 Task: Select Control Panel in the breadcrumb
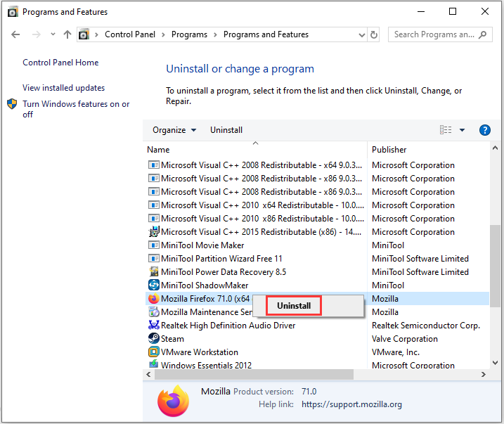130,34
